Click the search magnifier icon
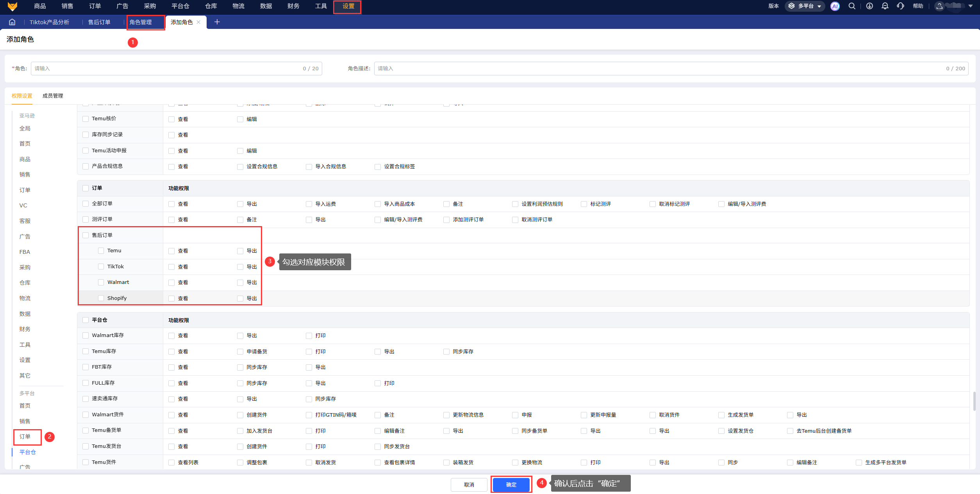This screenshot has height=494, width=980. 852,6
